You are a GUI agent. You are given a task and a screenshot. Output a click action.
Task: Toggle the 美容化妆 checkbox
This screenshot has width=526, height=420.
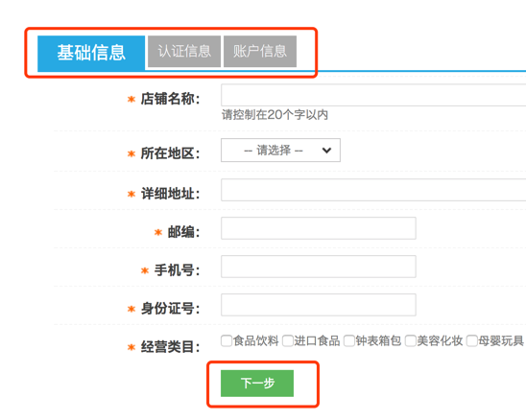(x=411, y=341)
